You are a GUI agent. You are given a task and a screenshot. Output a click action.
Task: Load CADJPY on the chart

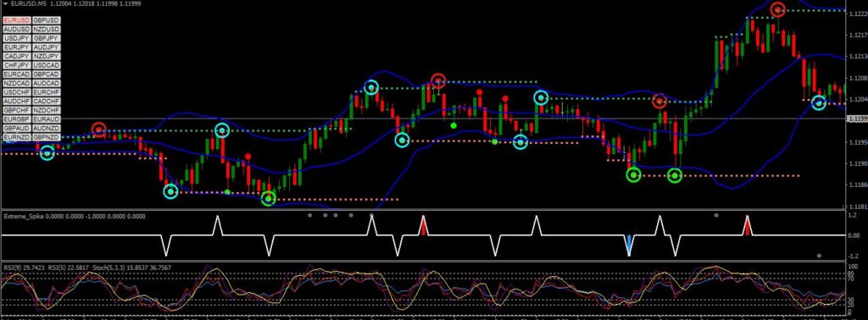17,57
